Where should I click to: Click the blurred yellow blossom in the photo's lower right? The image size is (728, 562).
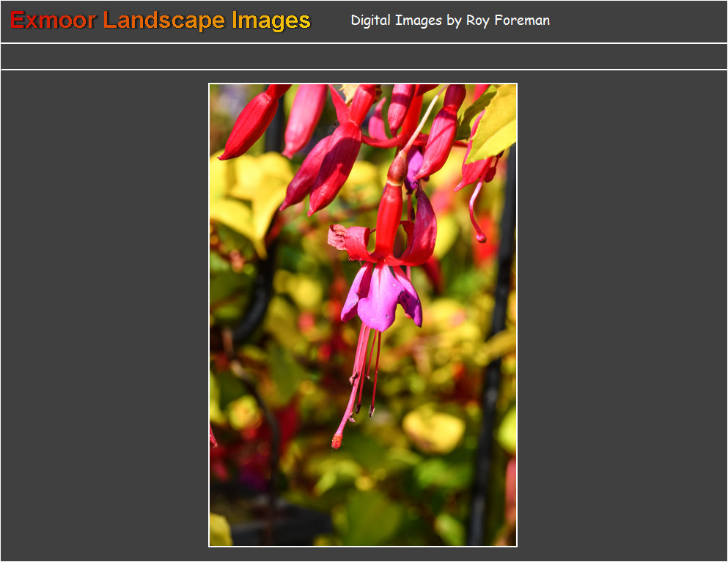pyautogui.click(x=434, y=430)
